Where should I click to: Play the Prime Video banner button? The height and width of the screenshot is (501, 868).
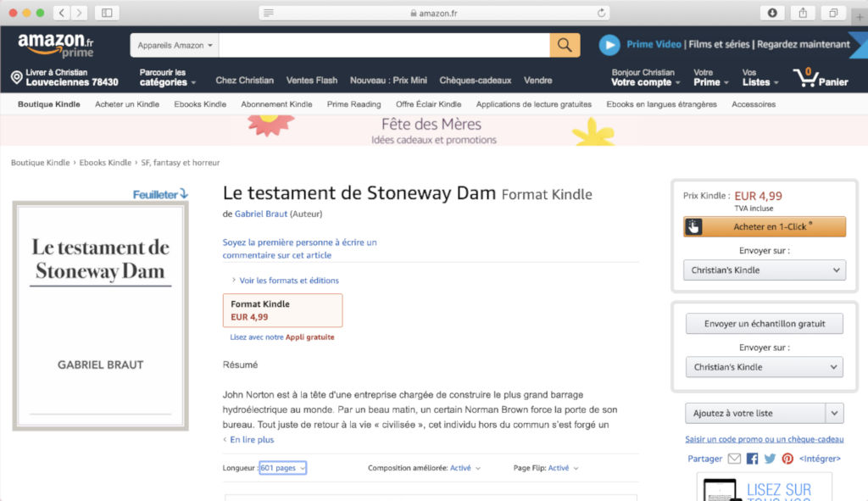609,45
